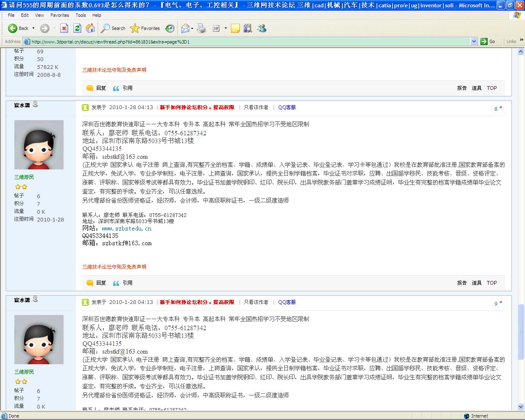This screenshot has height=420, width=525.
Task: Click the yellow note toolbar icon
Action: (x=235, y=28)
